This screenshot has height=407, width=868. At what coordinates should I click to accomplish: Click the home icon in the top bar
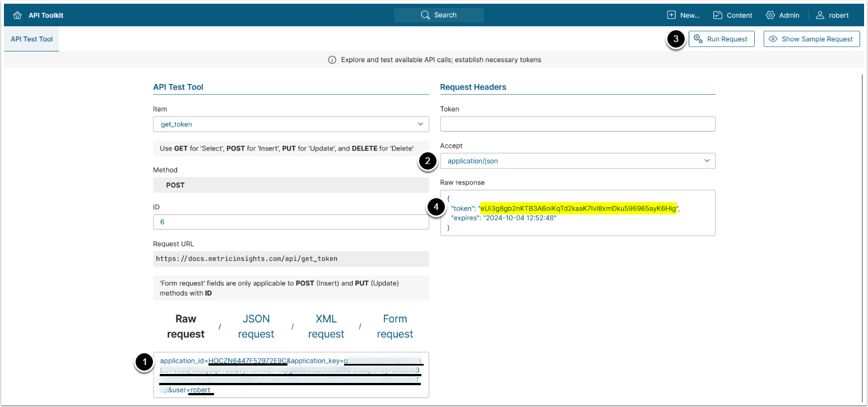click(x=17, y=15)
